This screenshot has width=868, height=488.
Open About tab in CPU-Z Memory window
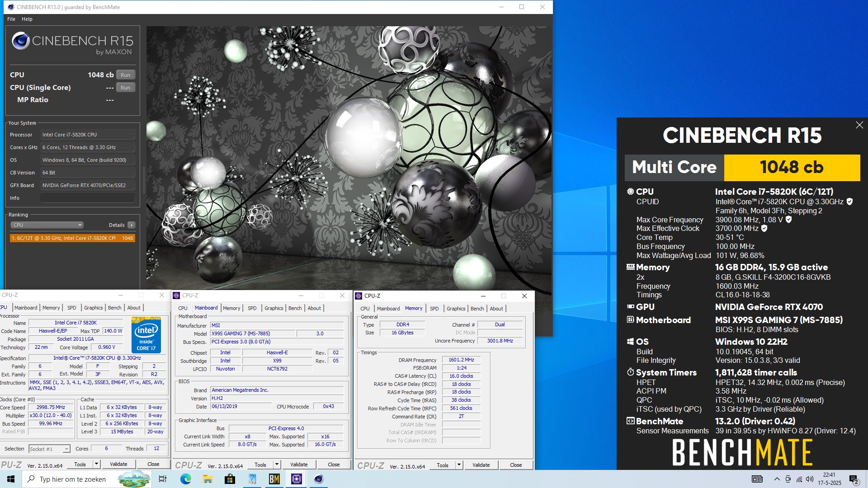tap(496, 309)
